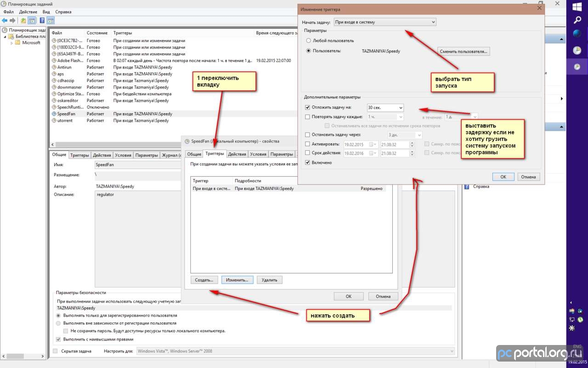
Task: Open the 'Начать задачу' dropdown
Action: [384, 22]
